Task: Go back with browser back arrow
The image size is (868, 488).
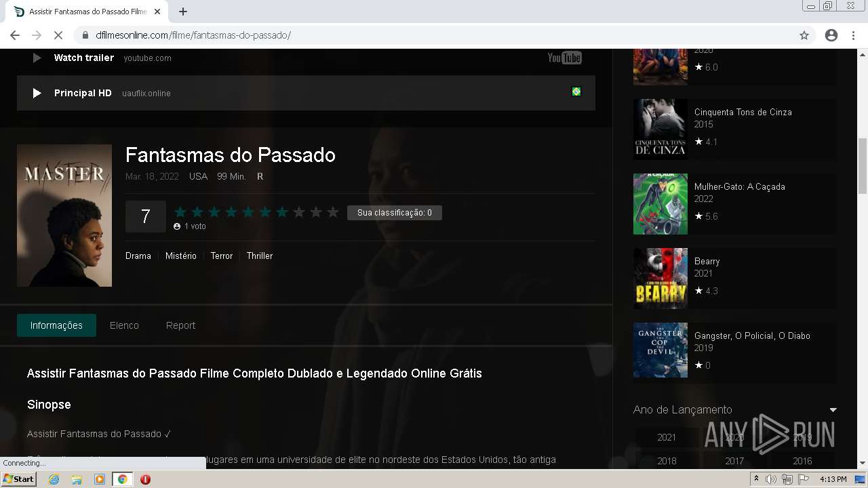Action: coord(15,35)
